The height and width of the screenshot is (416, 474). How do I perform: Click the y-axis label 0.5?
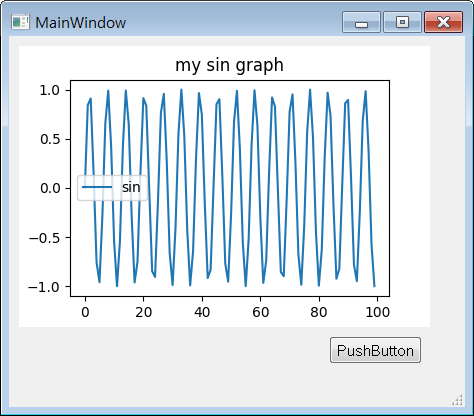coord(50,139)
